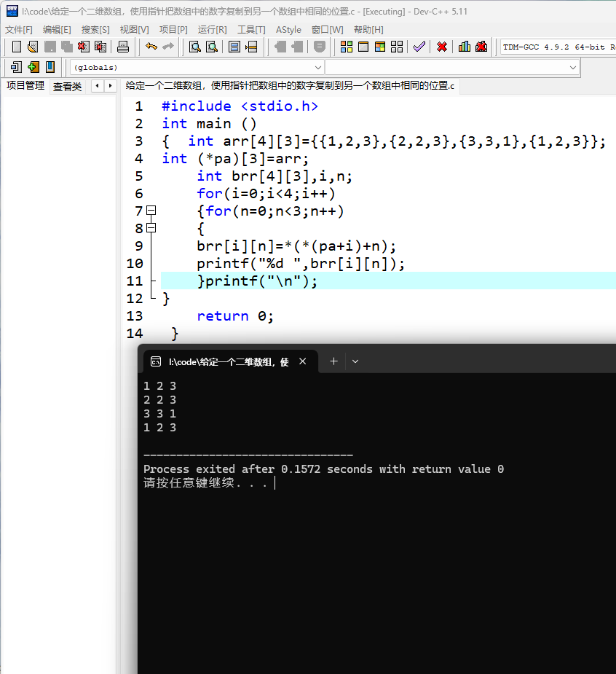Click the Save All toolbar icon
The image size is (616, 674).
pos(66,47)
